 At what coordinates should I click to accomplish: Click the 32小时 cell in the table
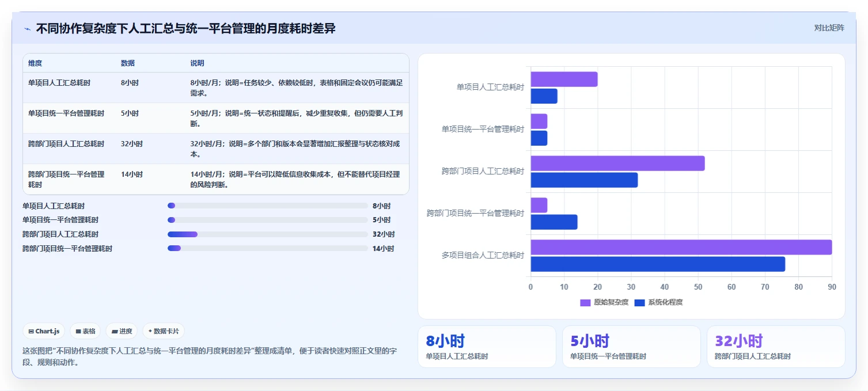[x=132, y=144]
